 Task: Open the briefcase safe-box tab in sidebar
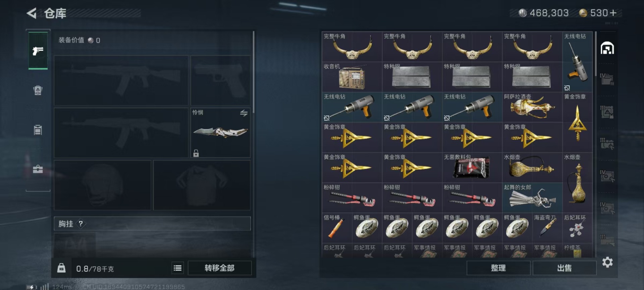38,169
